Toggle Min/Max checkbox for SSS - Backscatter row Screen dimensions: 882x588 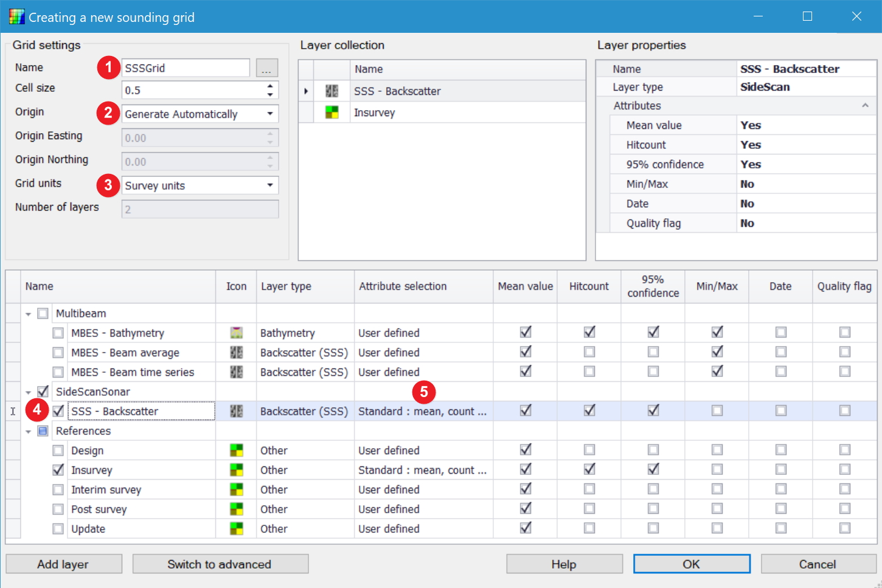[x=717, y=411]
